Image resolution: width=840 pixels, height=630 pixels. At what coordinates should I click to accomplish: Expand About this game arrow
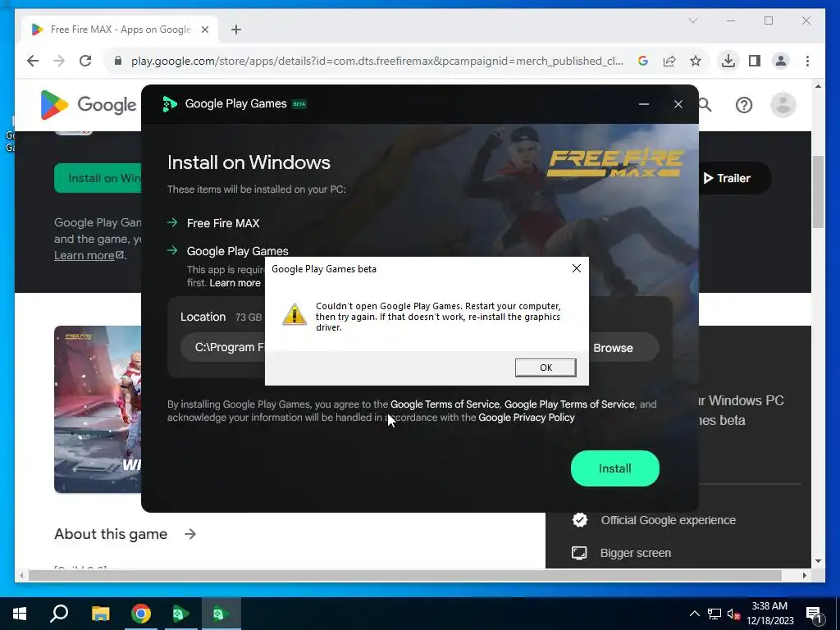tap(190, 534)
